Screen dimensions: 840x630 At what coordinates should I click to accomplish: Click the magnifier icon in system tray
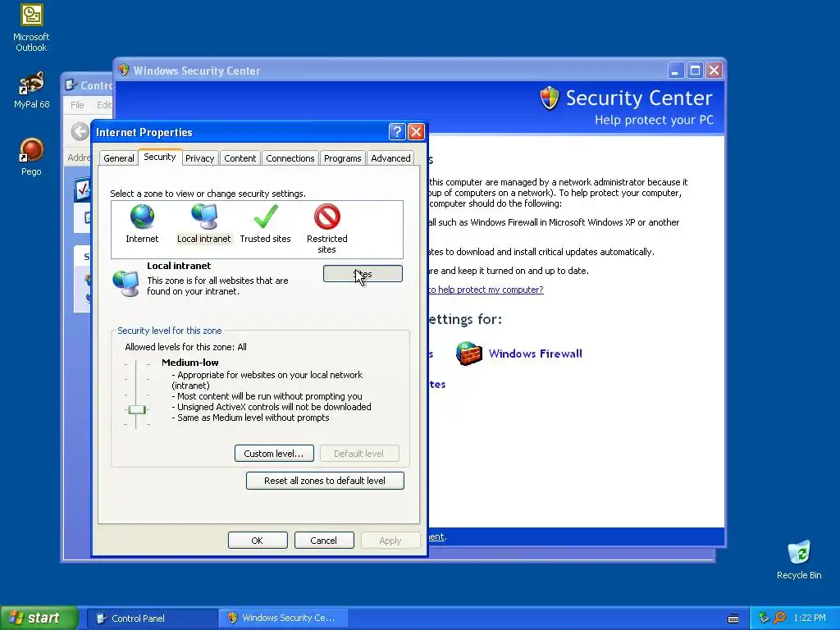coord(779,618)
